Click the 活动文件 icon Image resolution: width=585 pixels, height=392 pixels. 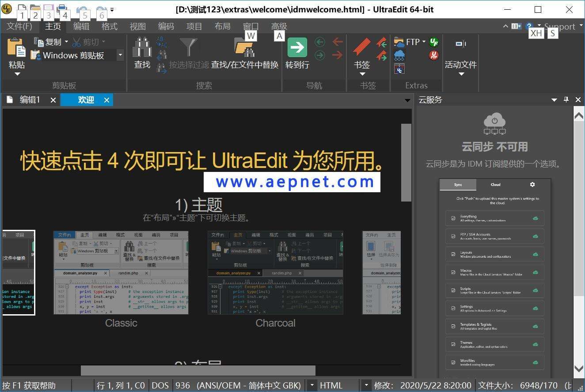[x=461, y=44]
